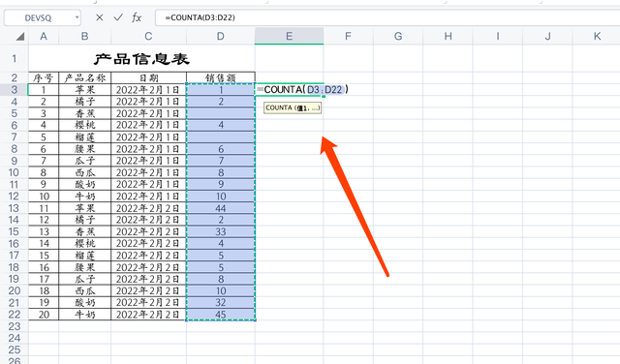Image resolution: width=620 pixels, height=364 pixels.
Task: Click product name 樱桃 in row 6
Action: pyautogui.click(x=84, y=125)
